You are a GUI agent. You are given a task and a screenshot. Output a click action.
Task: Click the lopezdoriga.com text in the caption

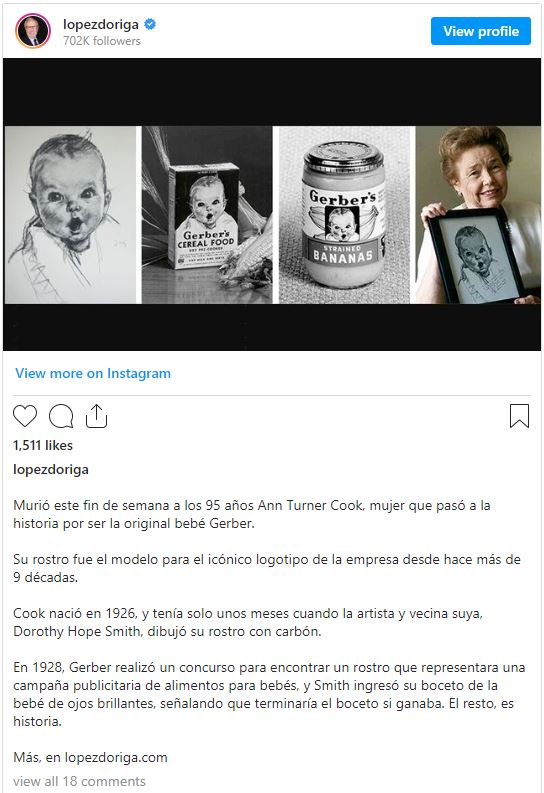click(x=116, y=757)
